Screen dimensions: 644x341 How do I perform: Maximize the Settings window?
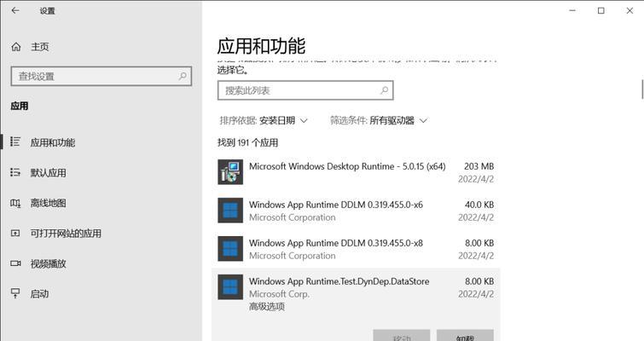600,11
